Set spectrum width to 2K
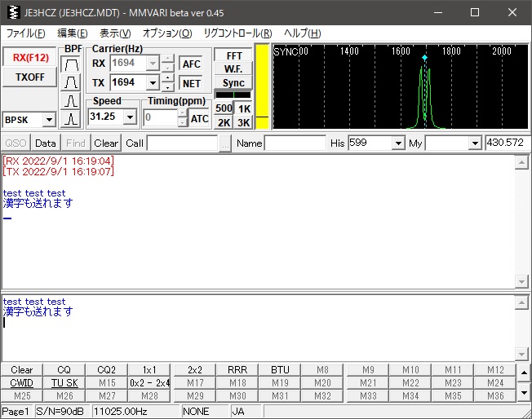The width and height of the screenshot is (532, 419). 224,122
